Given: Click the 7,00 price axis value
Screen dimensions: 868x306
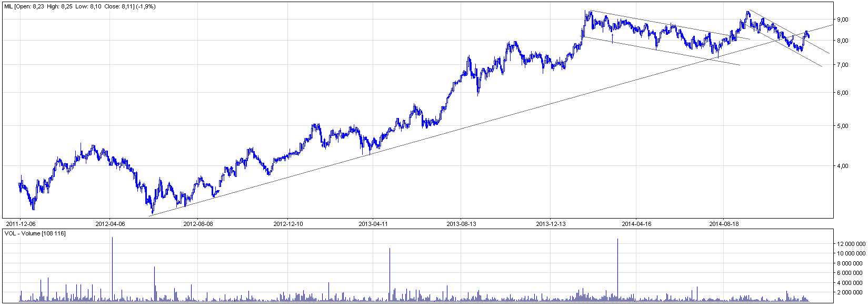Looking at the screenshot, I should 842,65.
